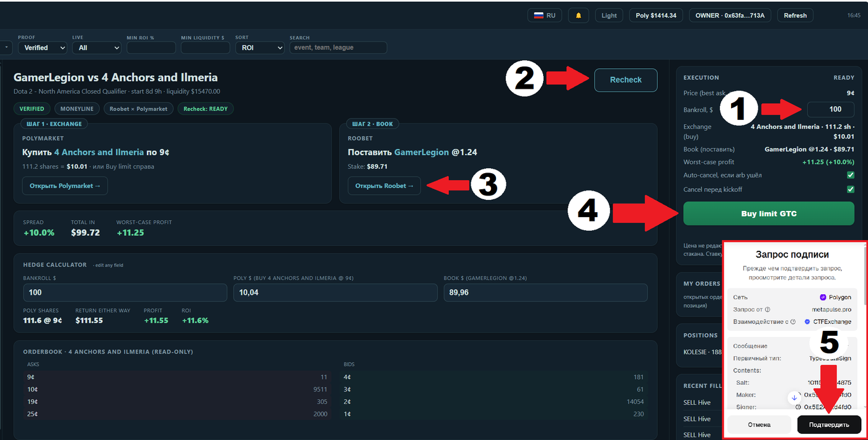Click the Poly $ field showing 10,04
868x440 pixels.
[x=335, y=292]
